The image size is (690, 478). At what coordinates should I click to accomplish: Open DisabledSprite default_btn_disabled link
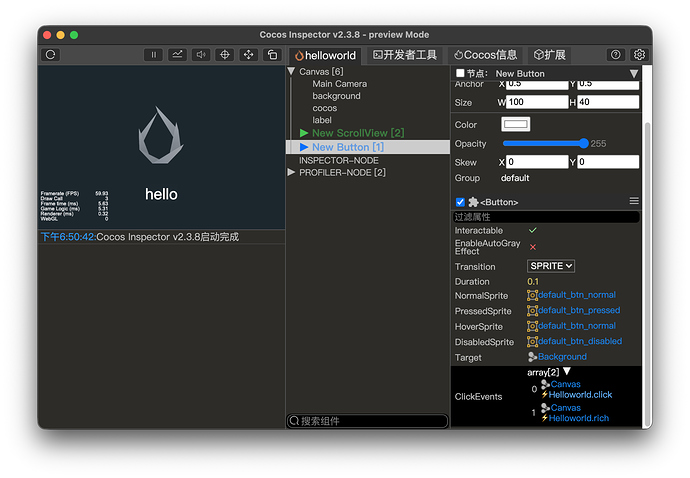pos(580,341)
